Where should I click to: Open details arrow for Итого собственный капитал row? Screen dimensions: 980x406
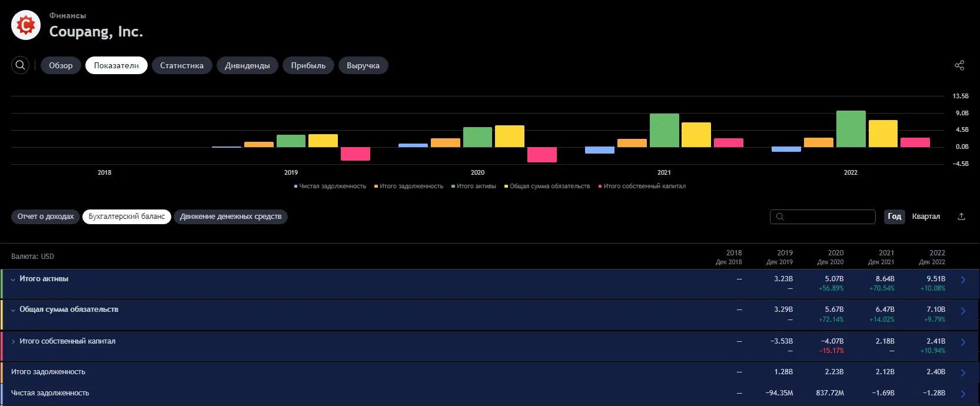963,342
